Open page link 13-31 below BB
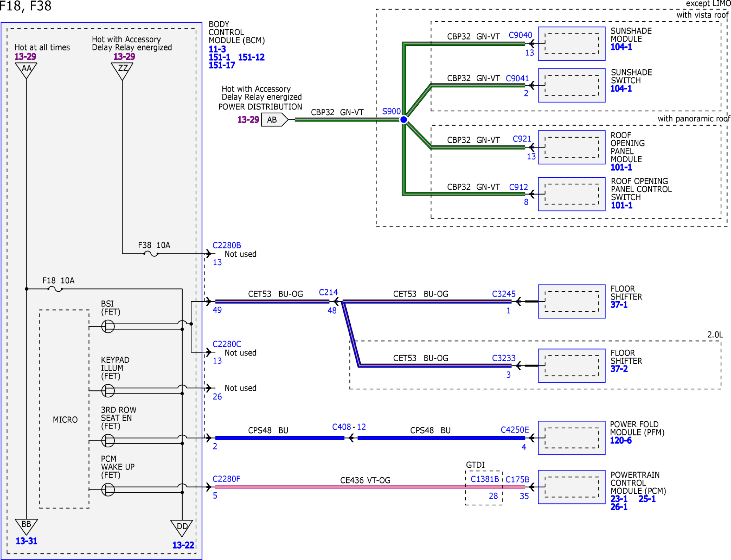 click(x=26, y=541)
